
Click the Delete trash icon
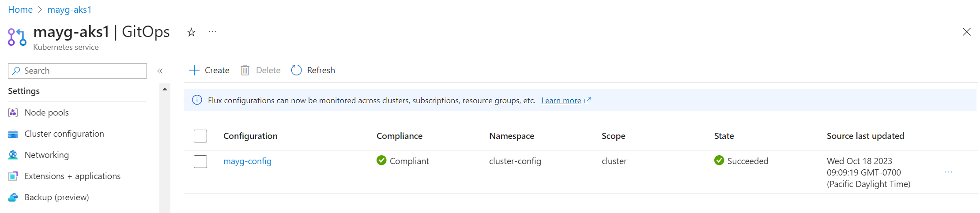[x=245, y=70]
